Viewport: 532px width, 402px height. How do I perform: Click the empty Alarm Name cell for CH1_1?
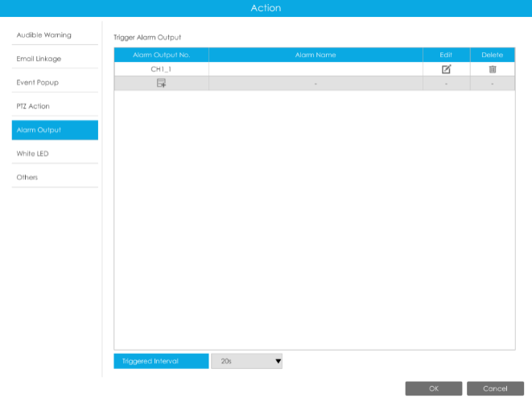click(315, 69)
